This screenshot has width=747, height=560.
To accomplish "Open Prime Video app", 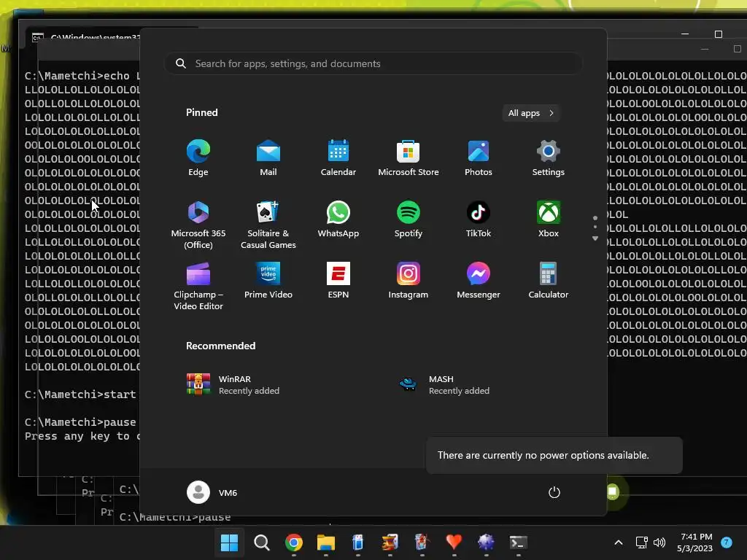I will 268,281.
